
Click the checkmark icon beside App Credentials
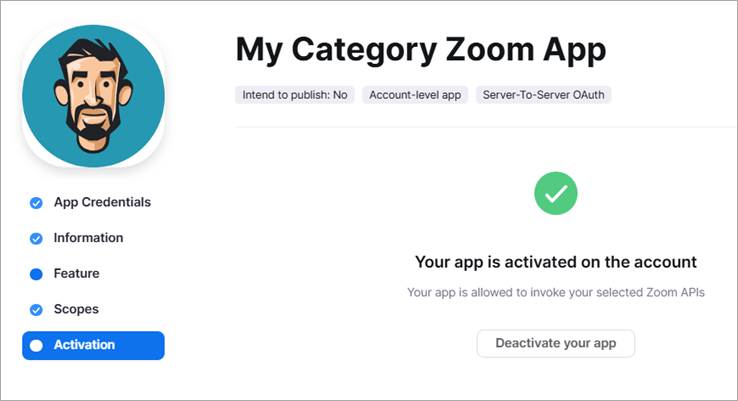[x=36, y=203]
